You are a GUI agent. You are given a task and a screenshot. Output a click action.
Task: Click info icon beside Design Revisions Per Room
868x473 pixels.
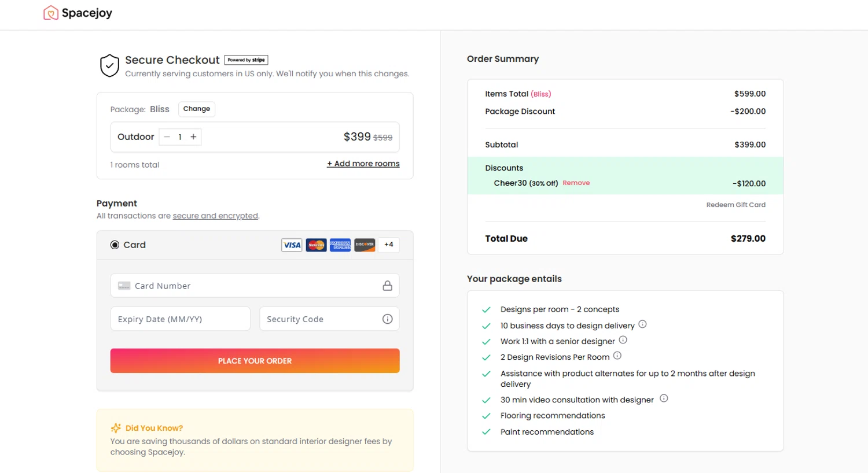pyautogui.click(x=617, y=356)
